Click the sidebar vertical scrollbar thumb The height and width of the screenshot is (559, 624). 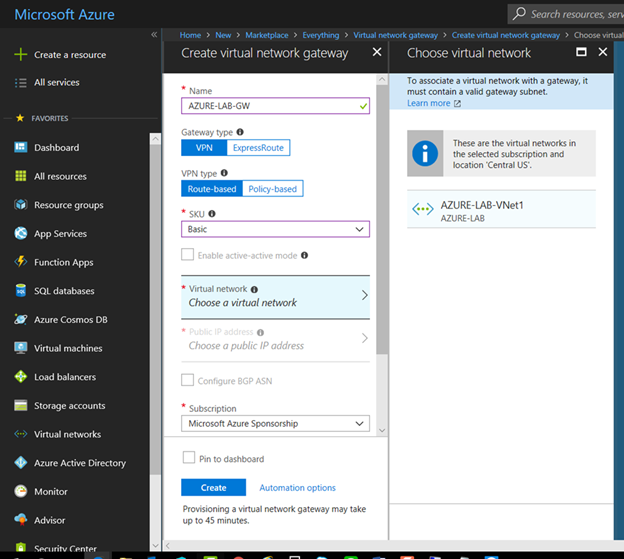(156, 310)
